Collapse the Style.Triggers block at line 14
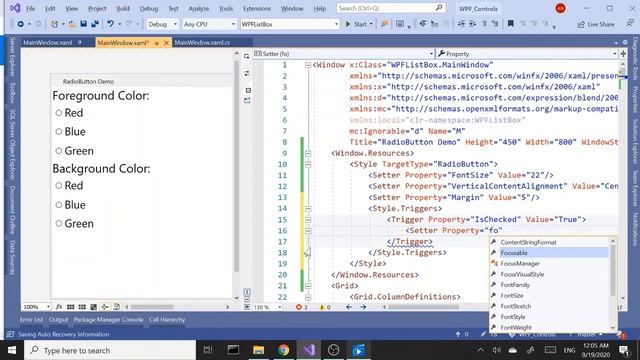The width and height of the screenshot is (640, 360). point(308,209)
